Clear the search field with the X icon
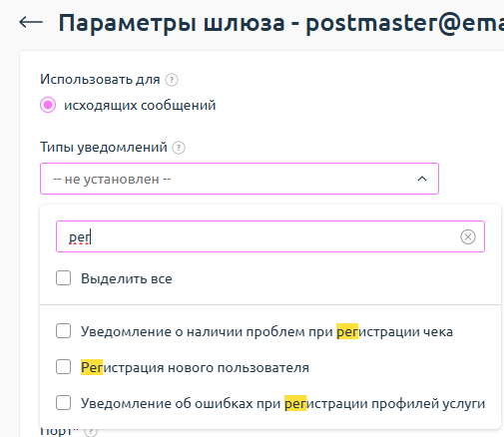 468,236
